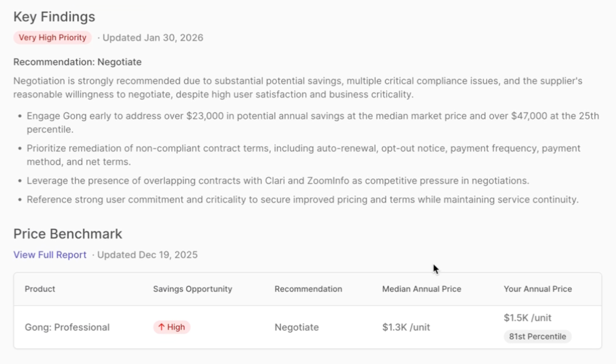This screenshot has width=616, height=364.
Task: Click the 81st Percentile badge
Action: tap(537, 337)
